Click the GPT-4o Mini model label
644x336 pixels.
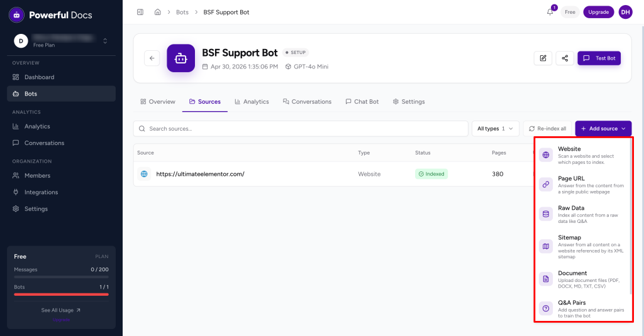point(307,67)
